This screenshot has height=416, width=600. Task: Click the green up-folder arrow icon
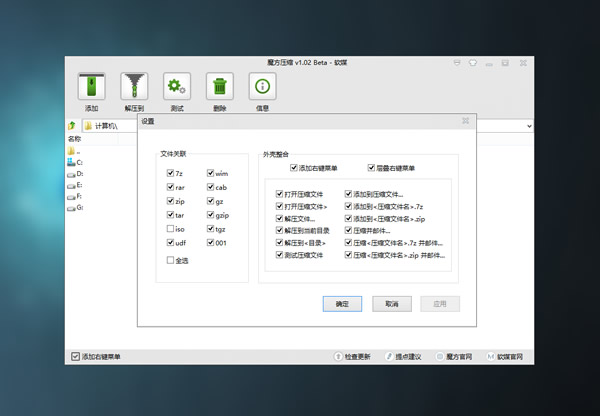coord(73,126)
